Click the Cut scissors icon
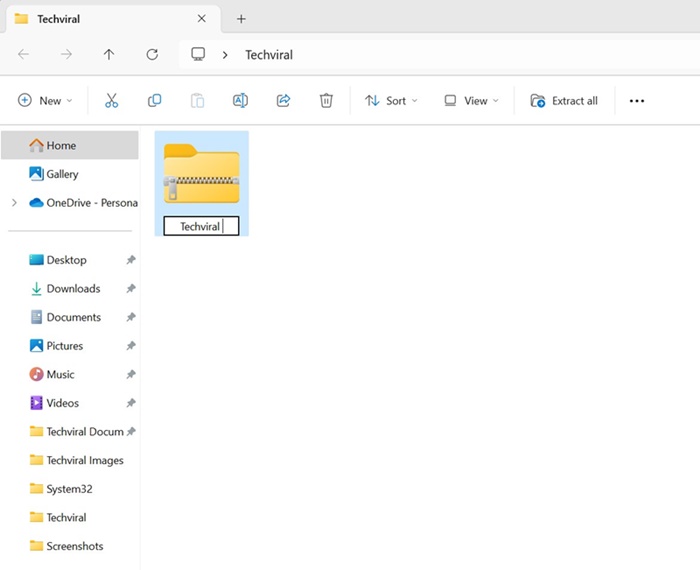 (x=112, y=100)
